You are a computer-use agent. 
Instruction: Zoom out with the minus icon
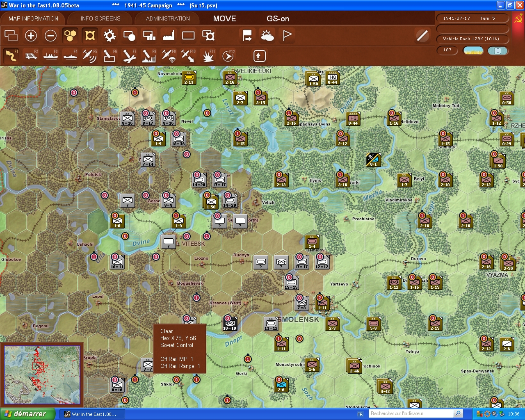click(50, 36)
